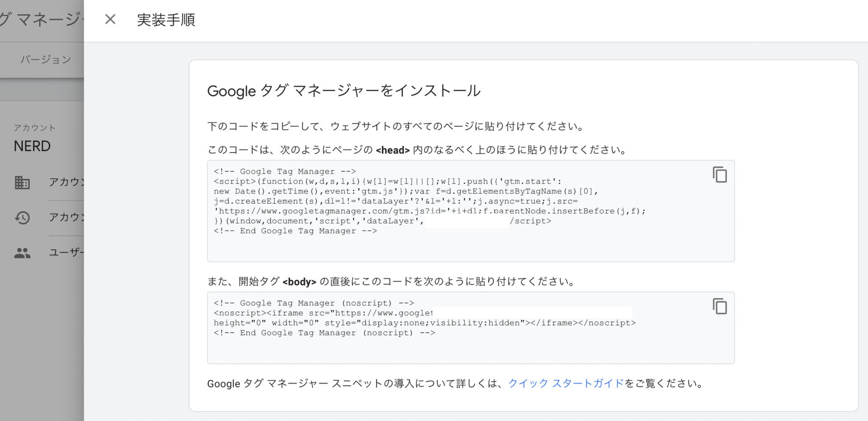Click the instruction mentioning <body> tag placement

pos(392,282)
